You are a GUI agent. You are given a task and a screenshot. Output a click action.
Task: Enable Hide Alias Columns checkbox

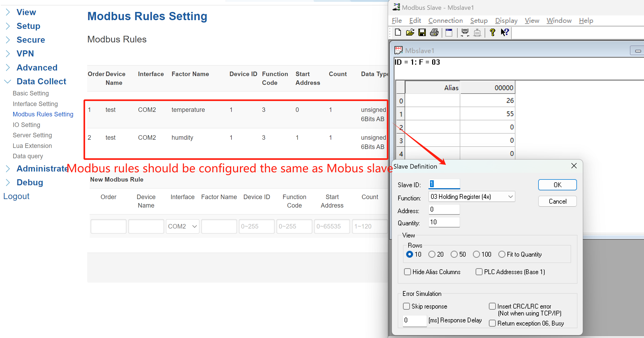point(408,272)
